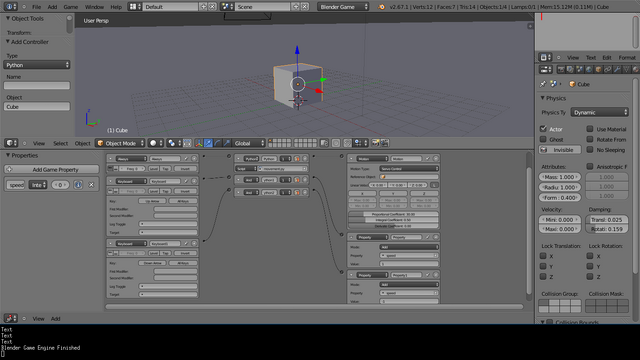Open the Global orientation dropdown
This screenshot has height=360, width=640.
249,143
